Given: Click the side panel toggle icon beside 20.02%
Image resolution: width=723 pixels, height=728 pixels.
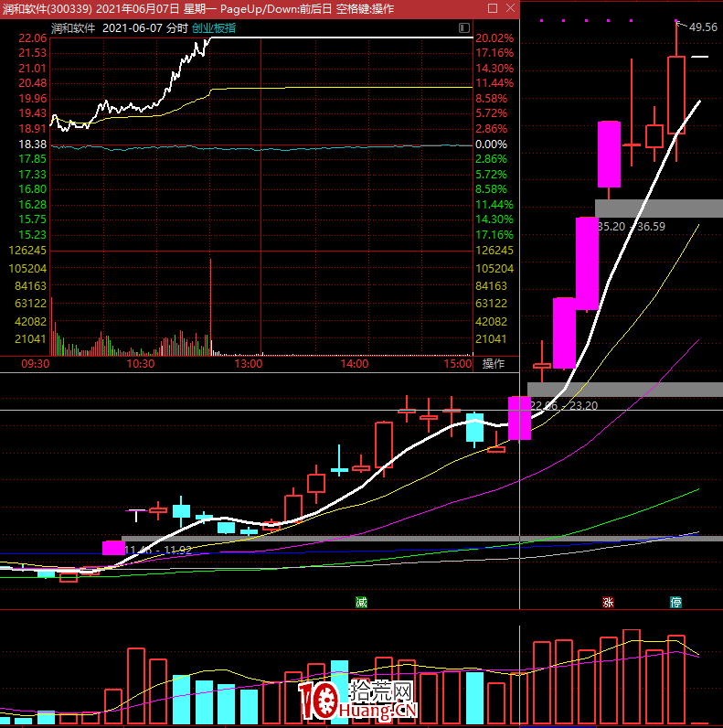Looking at the screenshot, I should pyautogui.click(x=463, y=27).
